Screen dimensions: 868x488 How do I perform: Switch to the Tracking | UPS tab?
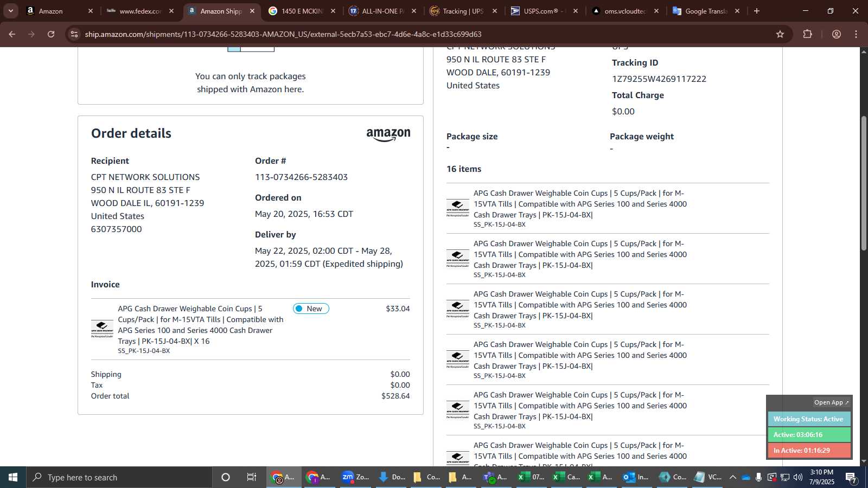(x=464, y=11)
